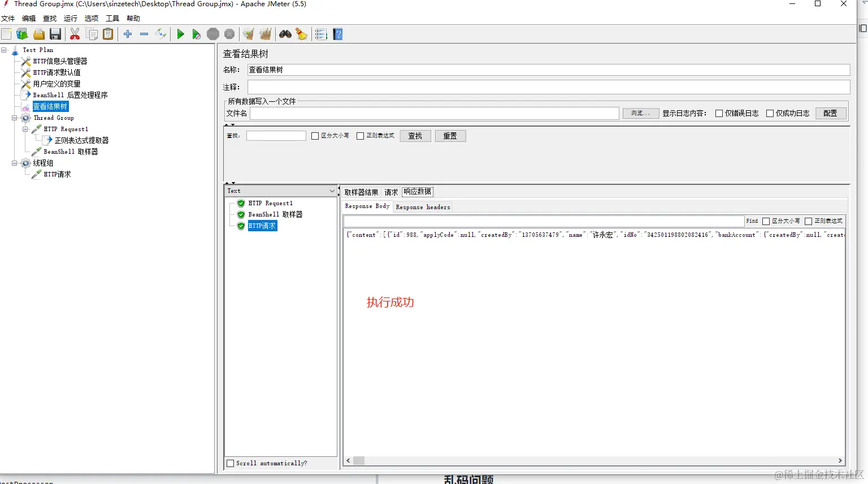Screen dimensions: 868x484
Task: Check 正则表达式 next to the 查找 button
Action: 361,136
